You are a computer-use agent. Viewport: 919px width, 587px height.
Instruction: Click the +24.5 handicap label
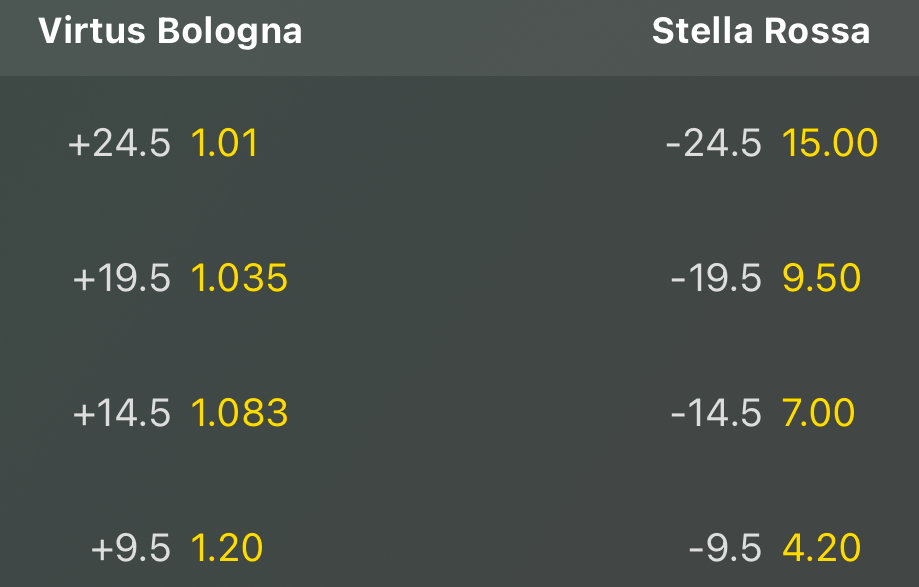click(119, 144)
